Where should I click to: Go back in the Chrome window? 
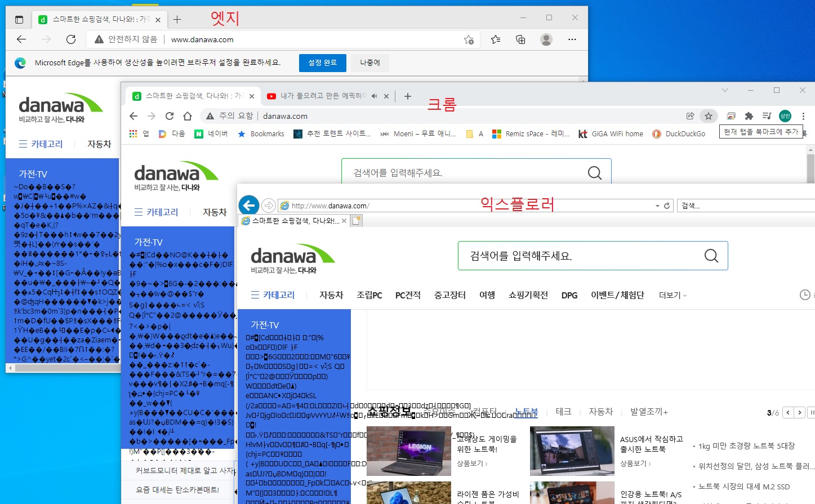[133, 116]
